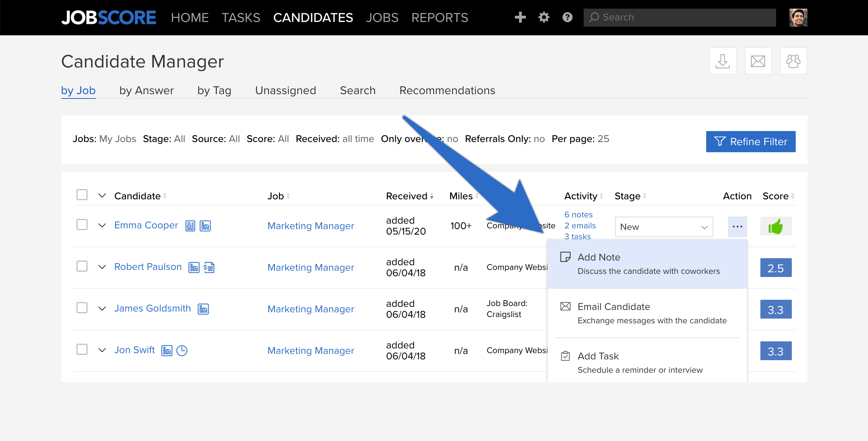
Task: Switch to the Unassigned tab
Action: [x=286, y=90]
